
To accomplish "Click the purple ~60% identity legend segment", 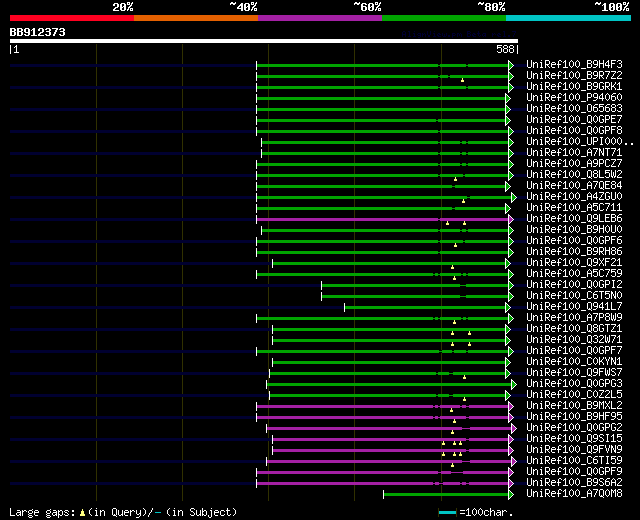I will (x=320, y=18).
